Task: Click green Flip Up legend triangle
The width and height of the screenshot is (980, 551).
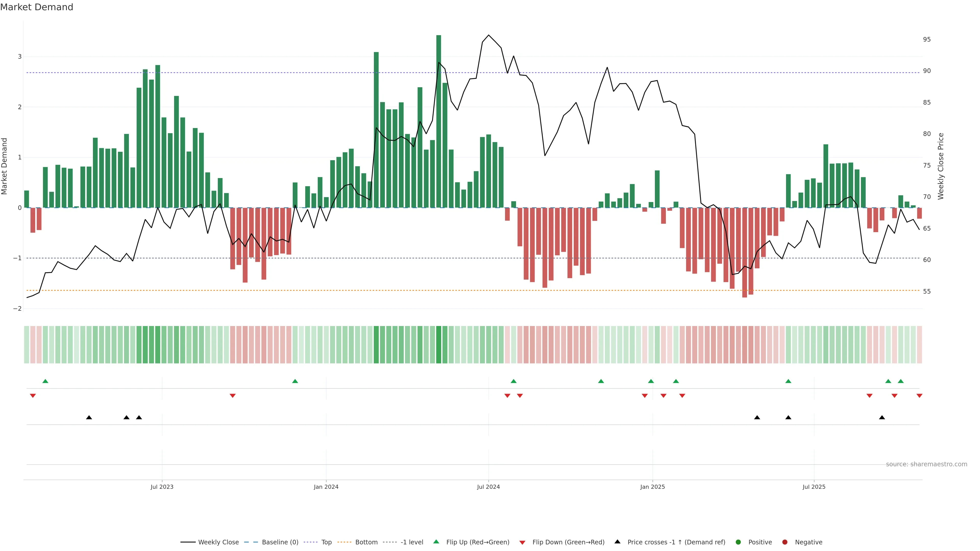Action: pyautogui.click(x=436, y=542)
